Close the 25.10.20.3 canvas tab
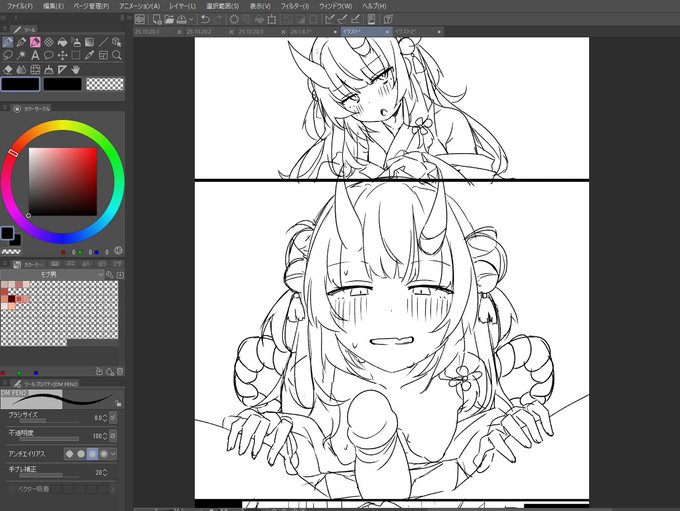680x511 pixels. click(284, 32)
